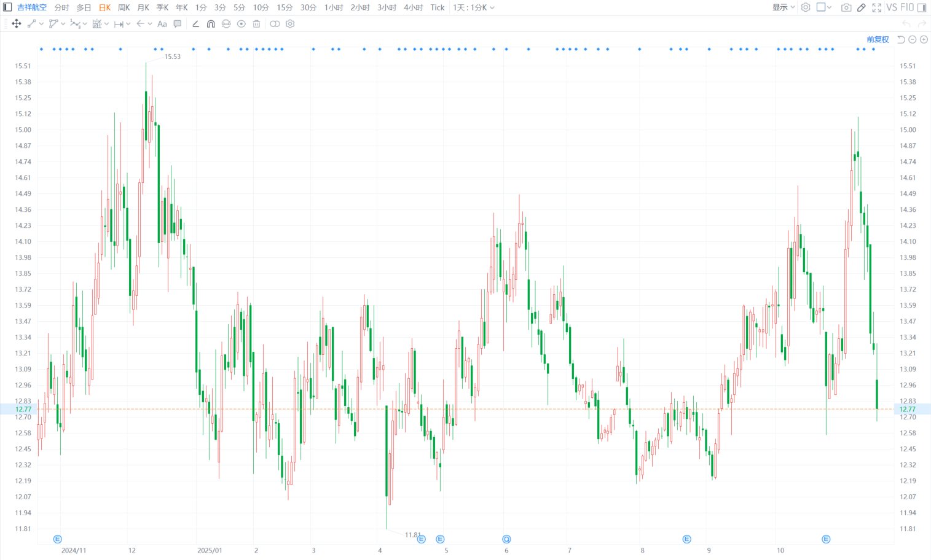This screenshot has height=560, width=931.
Task: Expand the layout square dropdown arrow
Action: (x=829, y=7)
